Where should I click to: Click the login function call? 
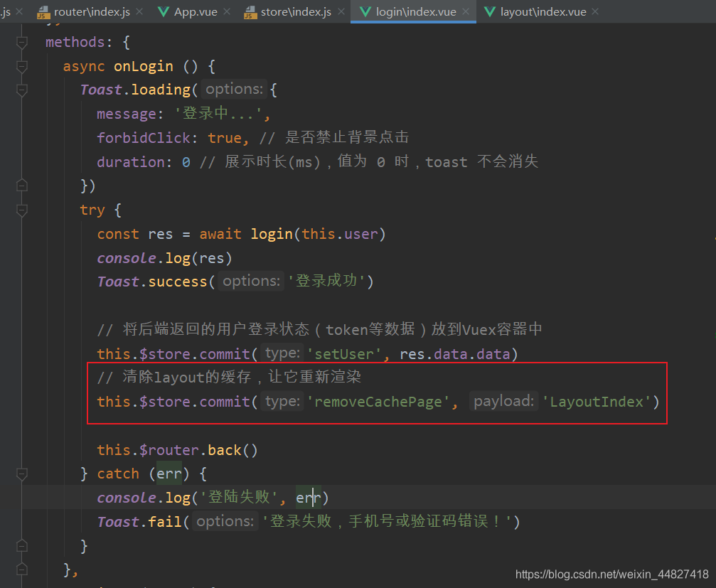pyautogui.click(x=272, y=234)
